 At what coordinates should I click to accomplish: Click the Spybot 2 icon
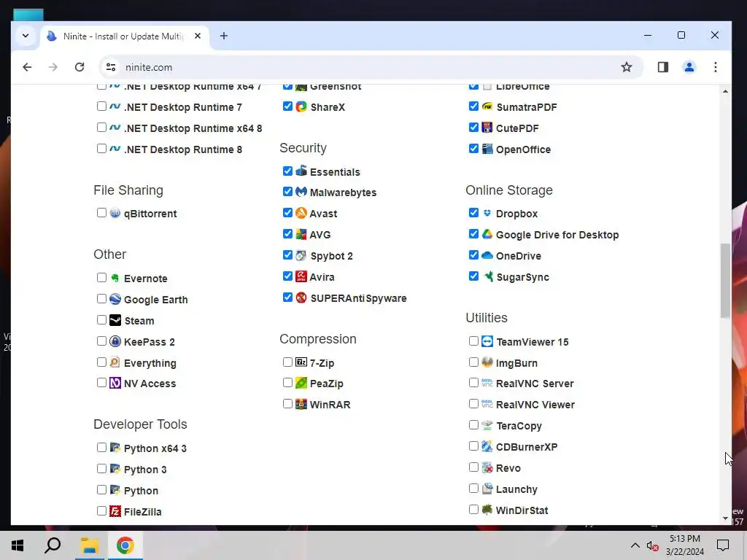click(x=301, y=255)
